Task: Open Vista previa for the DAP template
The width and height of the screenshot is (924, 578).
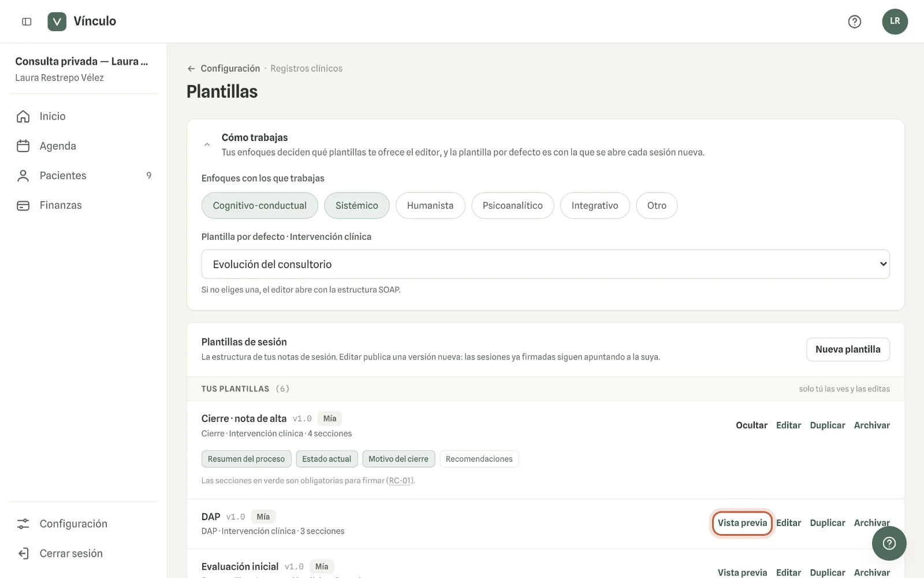Action: [742, 523]
